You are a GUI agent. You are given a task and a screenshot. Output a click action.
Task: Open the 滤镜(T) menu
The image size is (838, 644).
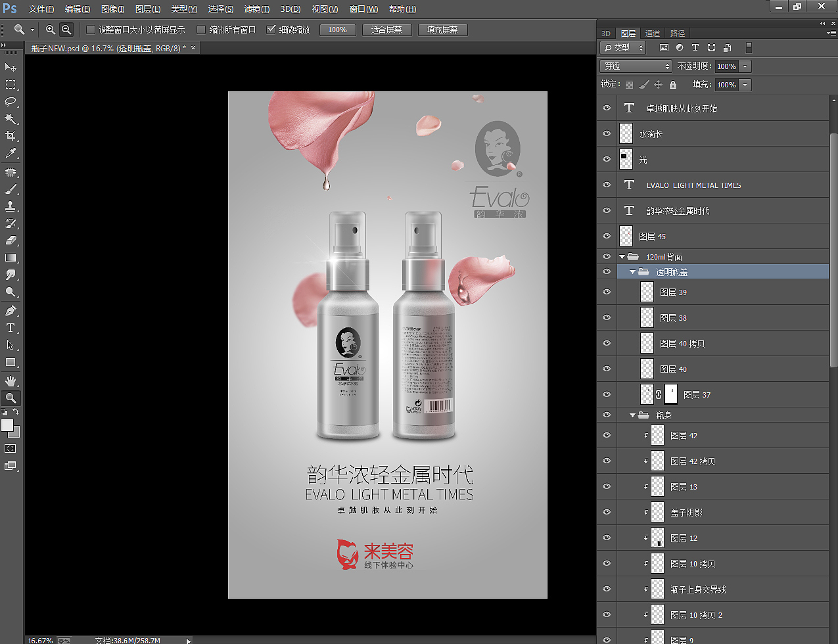click(256, 9)
